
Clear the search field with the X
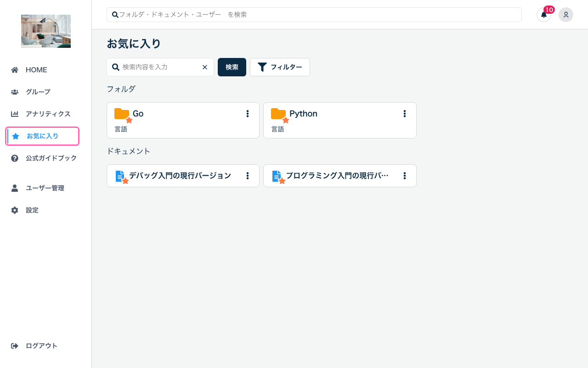pyautogui.click(x=205, y=67)
